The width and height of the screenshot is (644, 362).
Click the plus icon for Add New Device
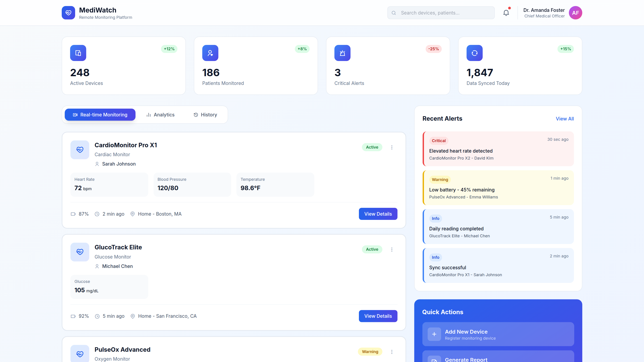(x=434, y=334)
